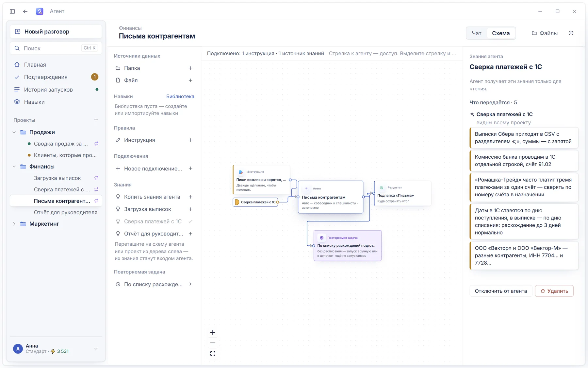The width and height of the screenshot is (588, 368).
Task: Select the Результат node Подпапка «Письма»
Action: pos(402,193)
